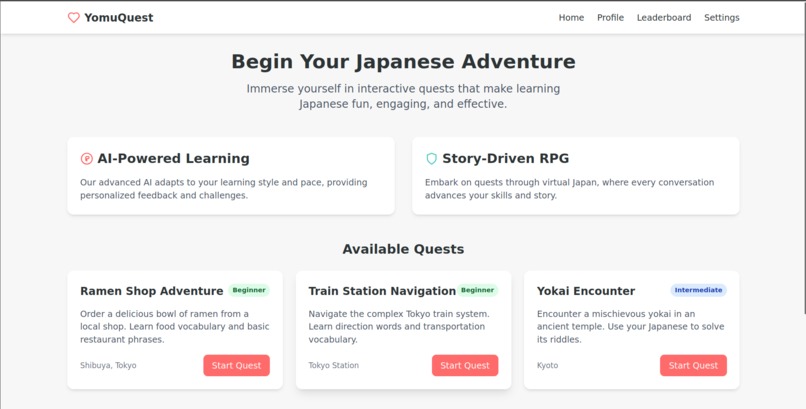Click the ramen quest description text
Screen dimensions: 806x409
coord(175,326)
